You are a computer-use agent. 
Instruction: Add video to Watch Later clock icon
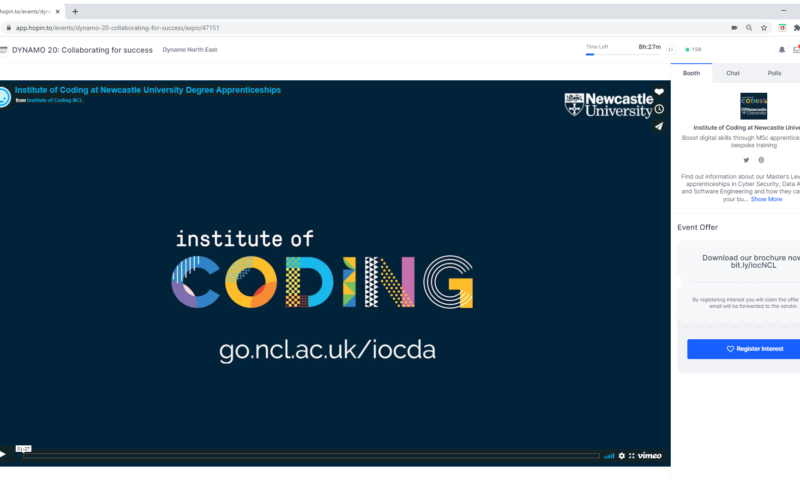coord(659,109)
